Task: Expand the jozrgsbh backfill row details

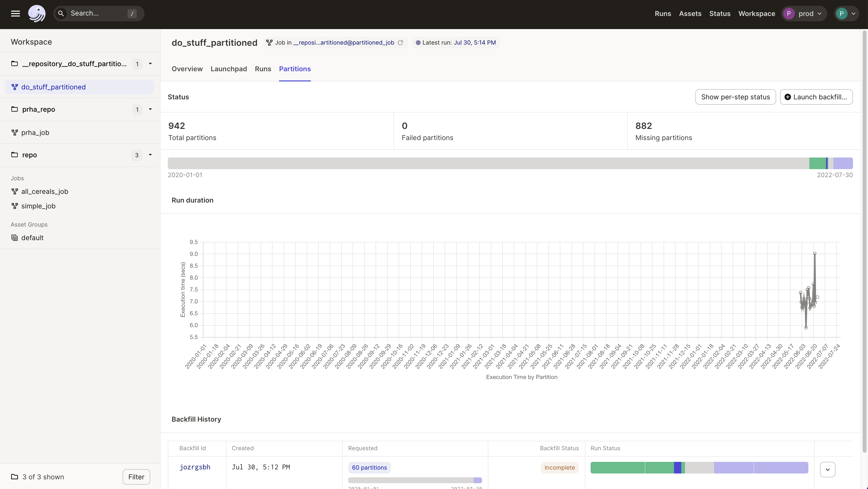Action: coord(828,469)
